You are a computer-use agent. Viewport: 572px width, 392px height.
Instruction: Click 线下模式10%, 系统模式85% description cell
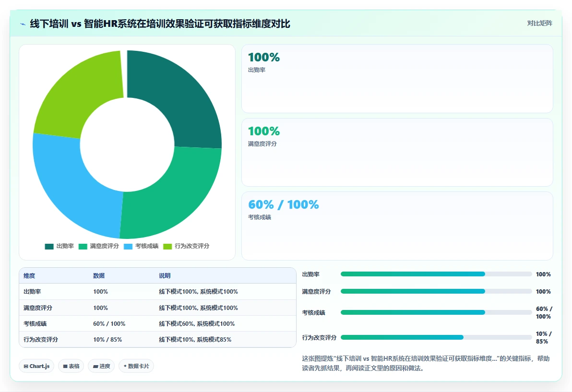point(195,340)
